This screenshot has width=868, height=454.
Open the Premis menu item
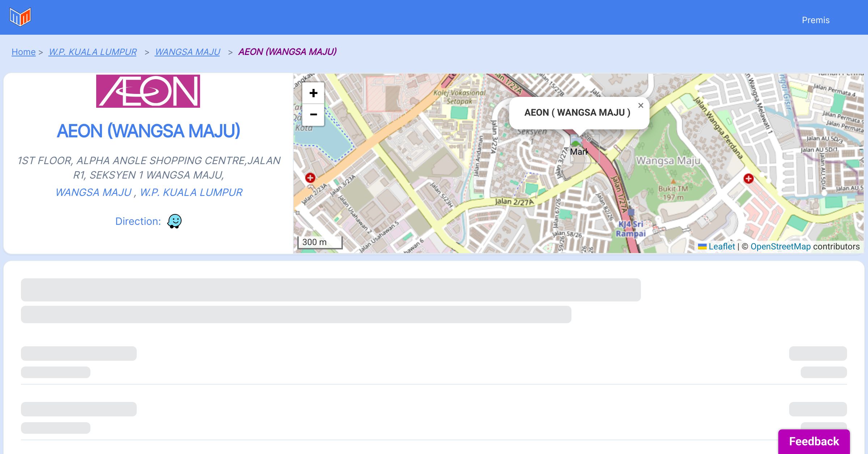click(x=816, y=20)
